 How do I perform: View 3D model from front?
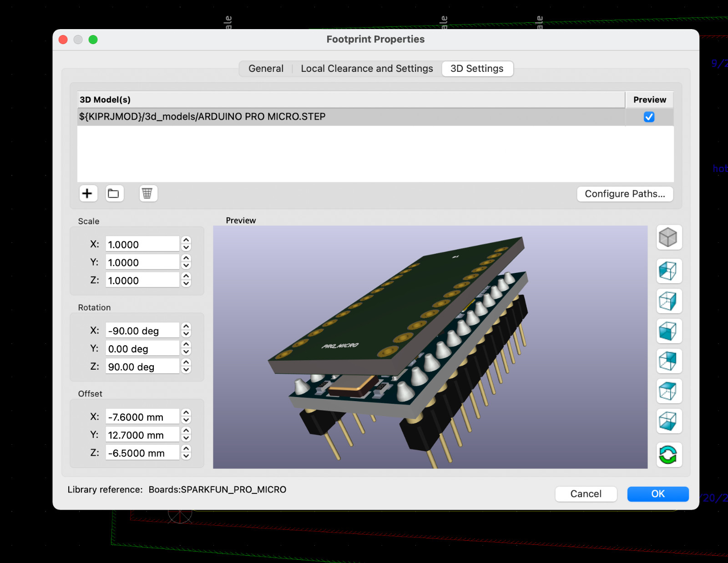(x=669, y=331)
